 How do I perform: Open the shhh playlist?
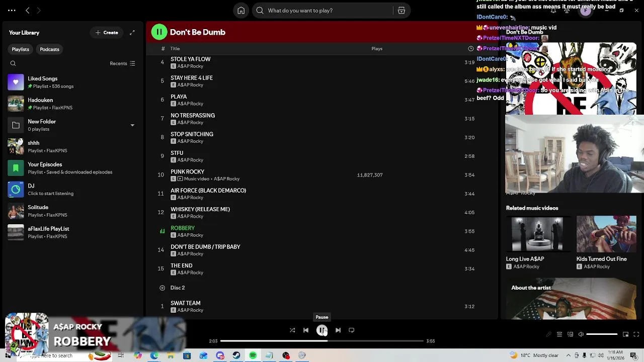click(73, 146)
